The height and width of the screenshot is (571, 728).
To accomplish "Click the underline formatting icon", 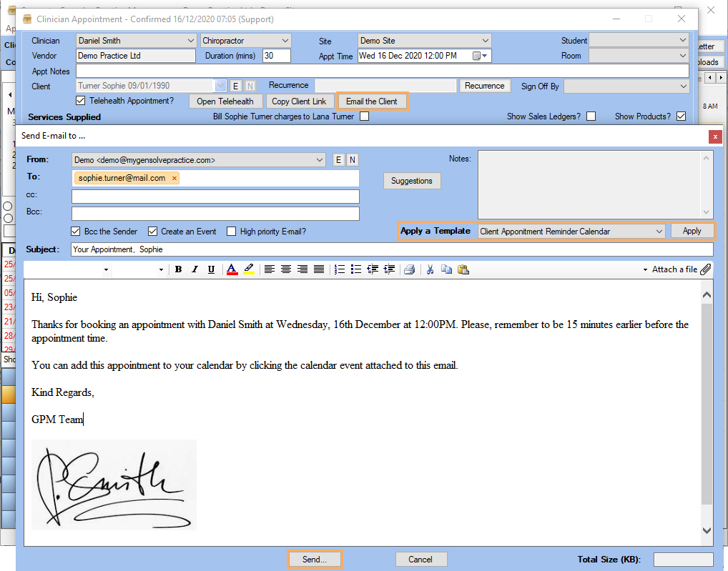I will pyautogui.click(x=211, y=269).
